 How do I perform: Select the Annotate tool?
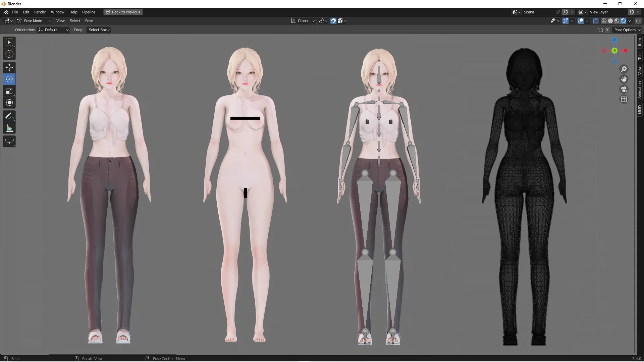(x=9, y=116)
